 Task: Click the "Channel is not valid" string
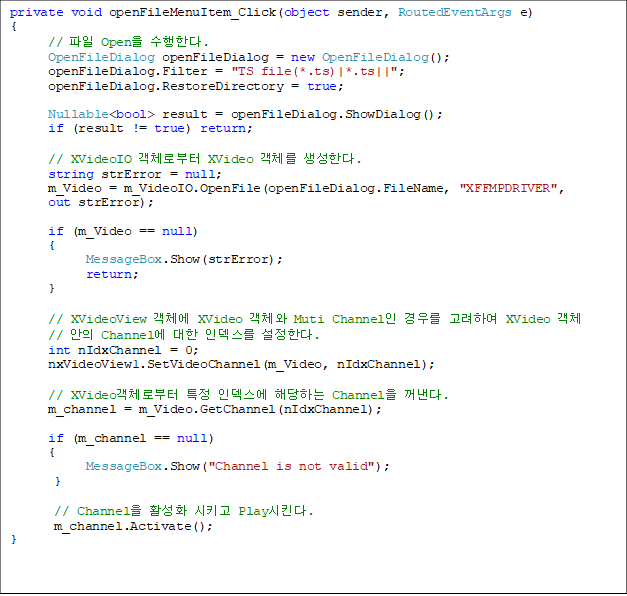292,466
